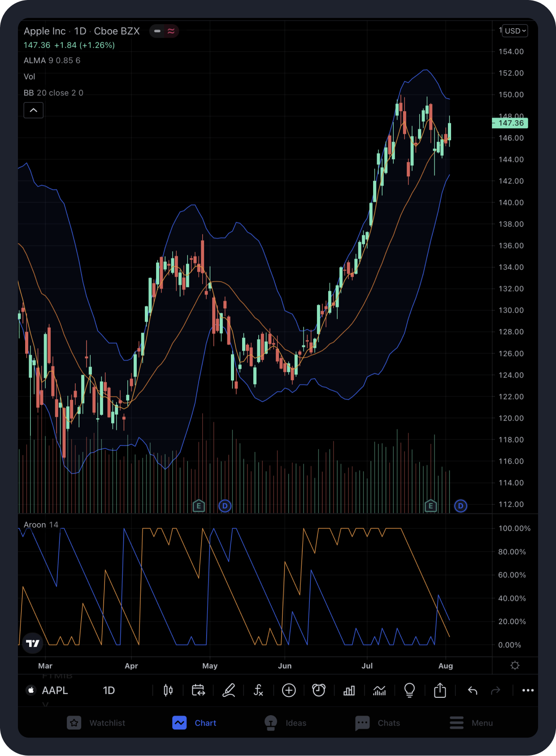Open the 1D timeframe interval selector
This screenshot has height=756, width=556.
pyautogui.click(x=109, y=691)
